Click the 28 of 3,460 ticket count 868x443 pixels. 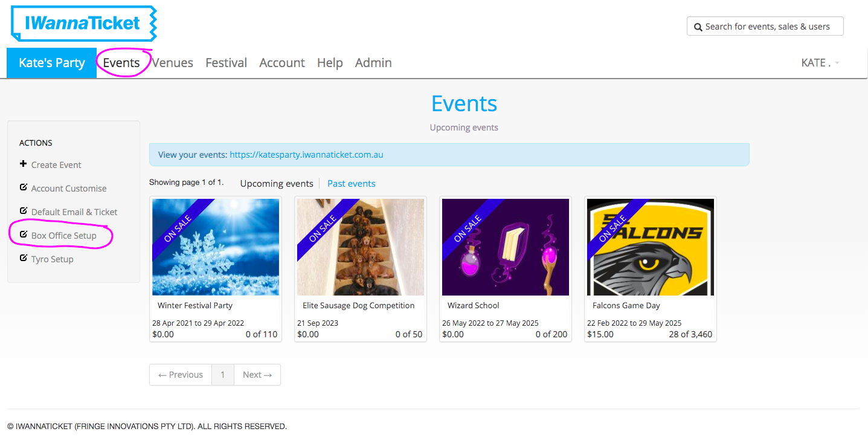pyautogui.click(x=690, y=334)
